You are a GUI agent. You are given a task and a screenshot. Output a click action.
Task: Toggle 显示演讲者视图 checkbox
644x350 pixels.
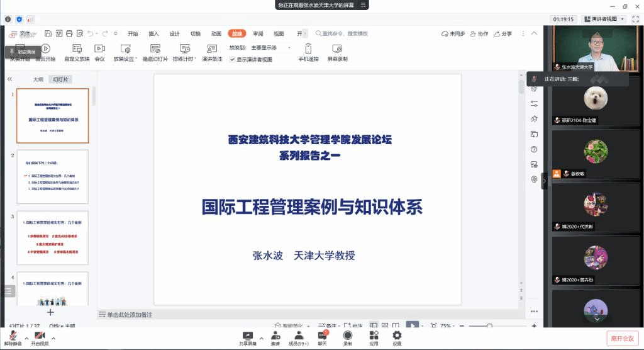232,59
